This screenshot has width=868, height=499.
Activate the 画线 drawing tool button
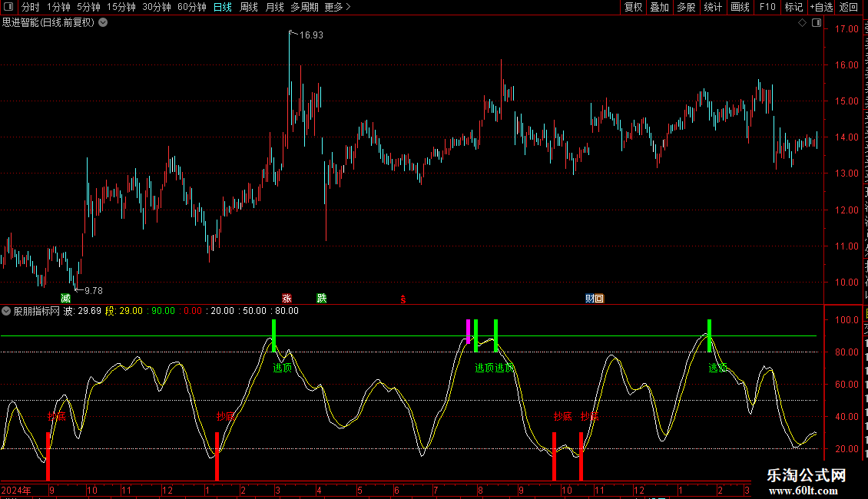(740, 7)
